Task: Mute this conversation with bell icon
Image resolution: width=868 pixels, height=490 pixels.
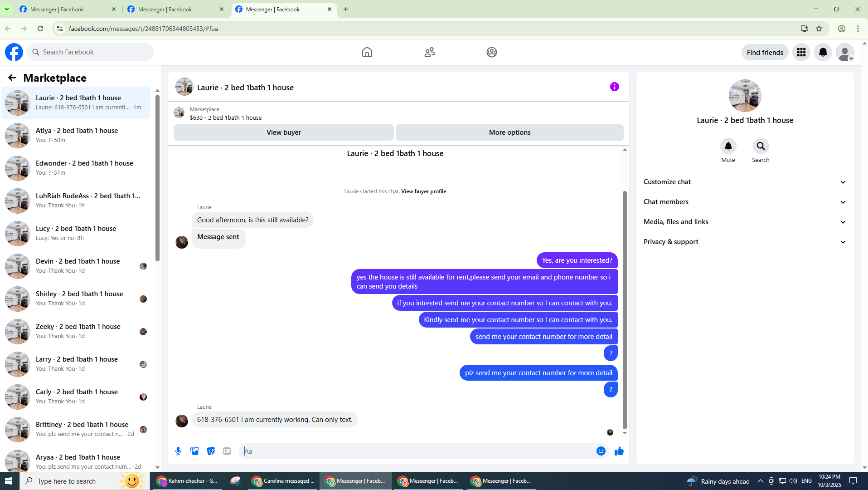Action: coord(728,146)
